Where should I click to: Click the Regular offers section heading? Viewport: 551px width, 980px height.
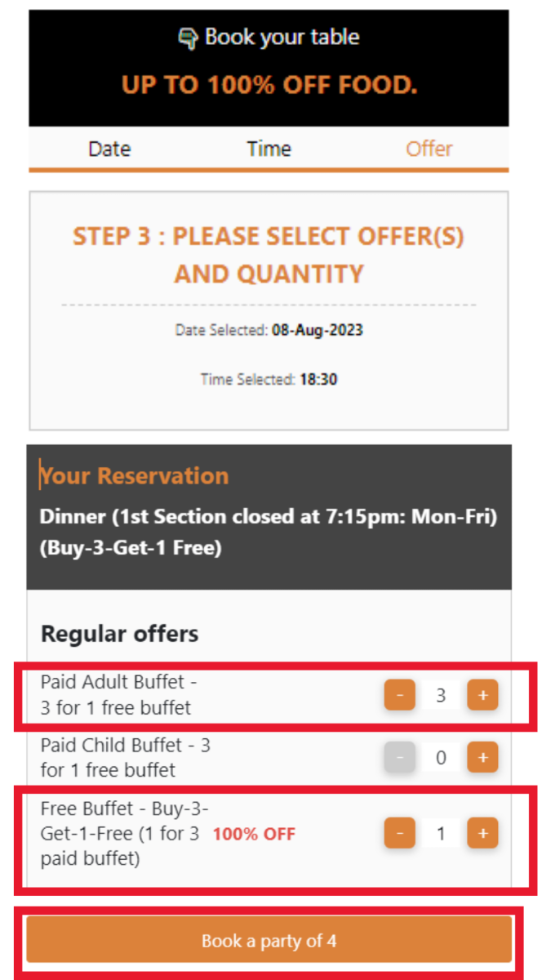120,634
